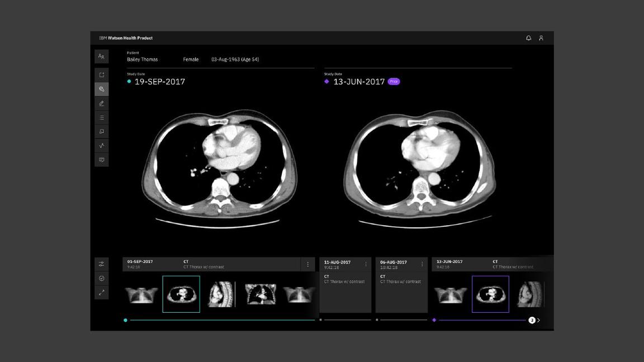Select the wrench tool in the sidebar
The image size is (644, 362).
pos(100,88)
